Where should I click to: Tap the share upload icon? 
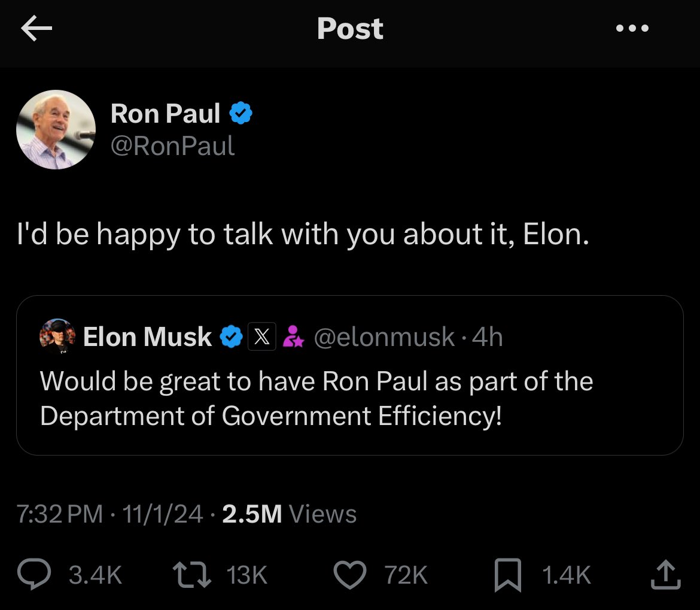(x=665, y=575)
